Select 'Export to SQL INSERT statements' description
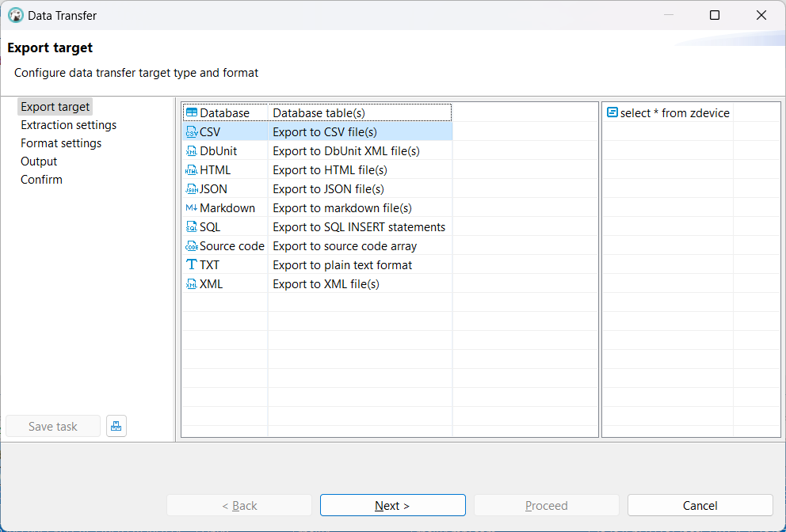 click(x=359, y=227)
